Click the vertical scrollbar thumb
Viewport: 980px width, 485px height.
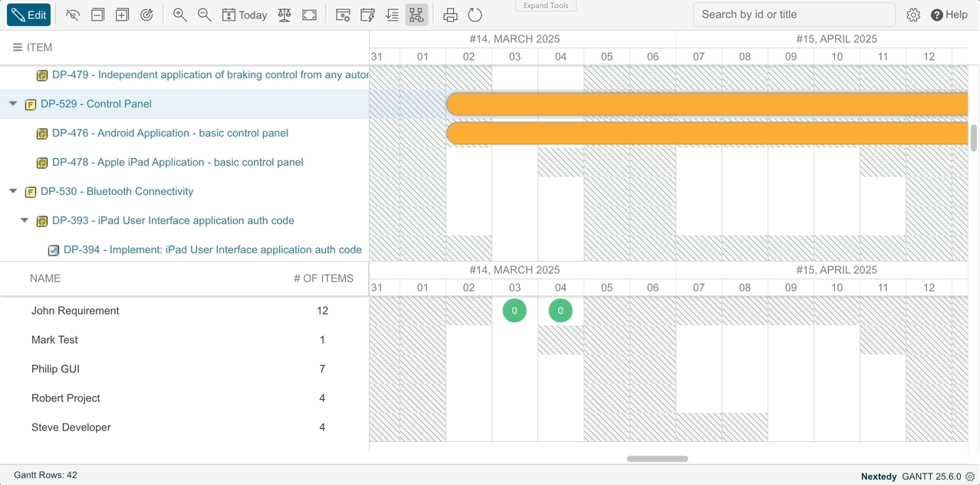pyautogui.click(x=975, y=138)
